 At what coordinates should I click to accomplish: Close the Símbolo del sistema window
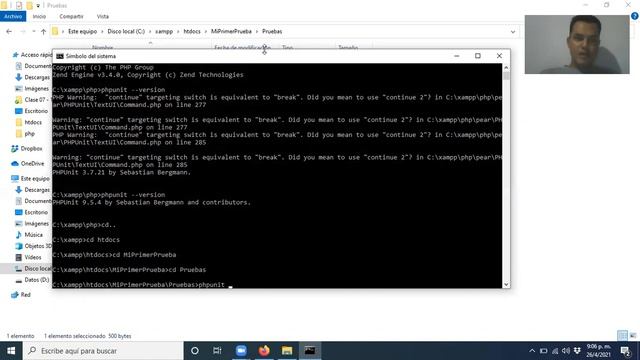pyautogui.click(x=499, y=56)
